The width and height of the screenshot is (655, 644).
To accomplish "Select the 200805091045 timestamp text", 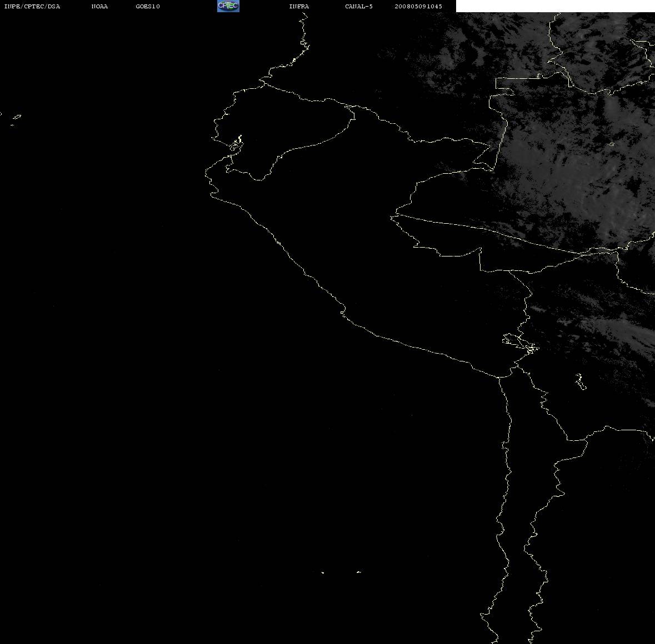I will click(x=418, y=6).
